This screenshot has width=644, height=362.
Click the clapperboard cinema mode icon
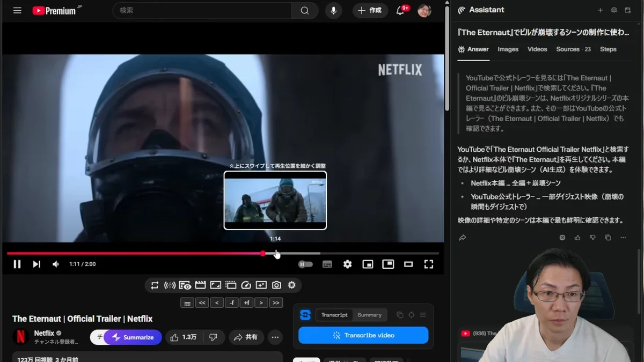200,285
